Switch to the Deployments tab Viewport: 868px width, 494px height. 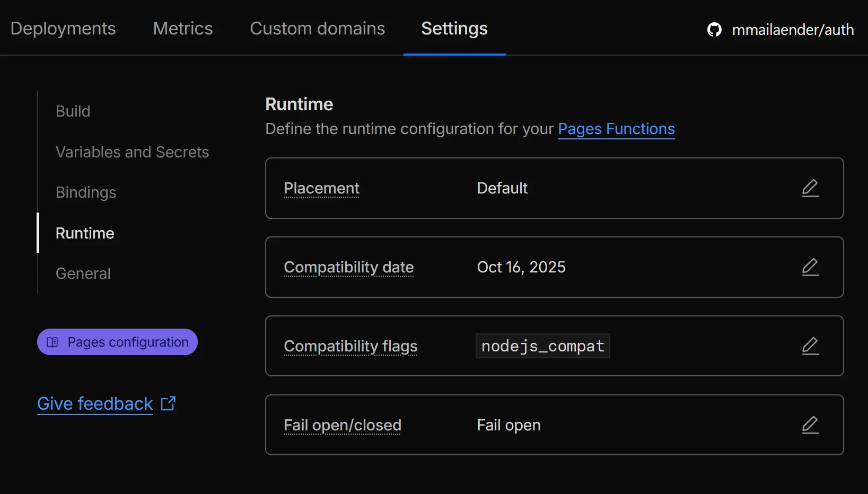63,29
